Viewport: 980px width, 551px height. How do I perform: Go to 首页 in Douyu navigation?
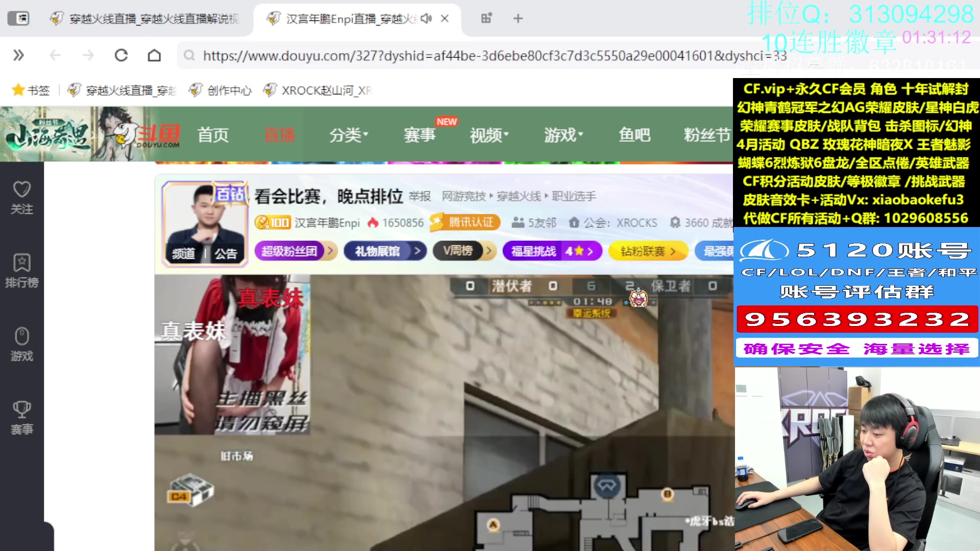click(213, 135)
